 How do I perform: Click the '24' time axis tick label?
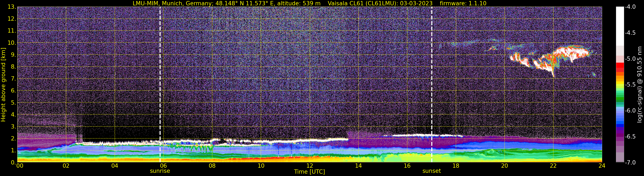coord(602,166)
